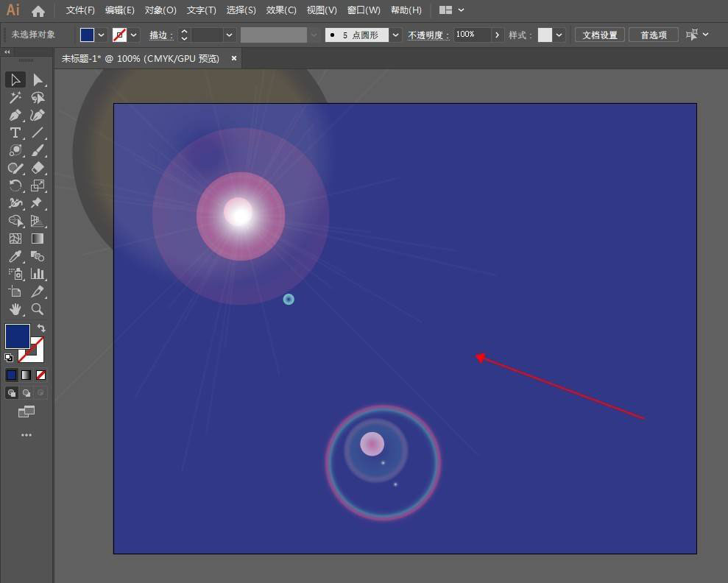Select the Rotate tool

pyautogui.click(x=15, y=185)
